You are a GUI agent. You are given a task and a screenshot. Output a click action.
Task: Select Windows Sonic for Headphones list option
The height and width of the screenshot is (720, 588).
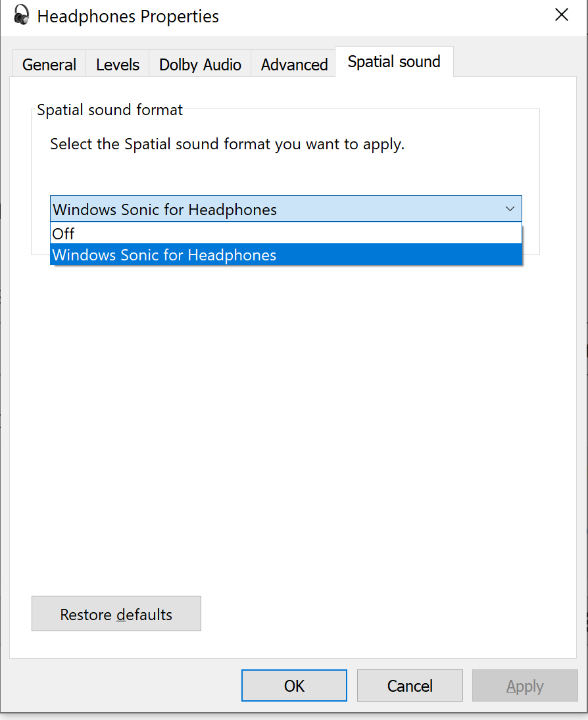pyautogui.click(x=285, y=255)
